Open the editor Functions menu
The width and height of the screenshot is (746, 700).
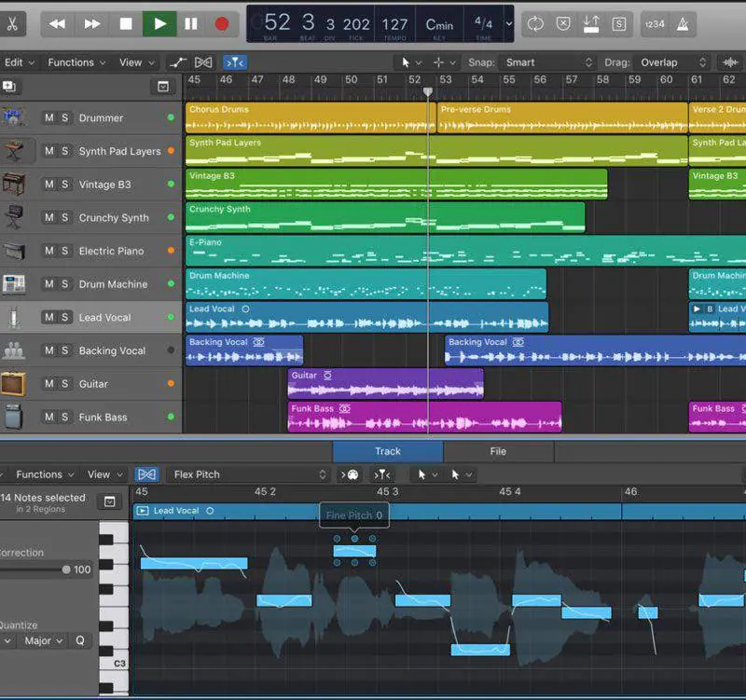pyautogui.click(x=45, y=474)
